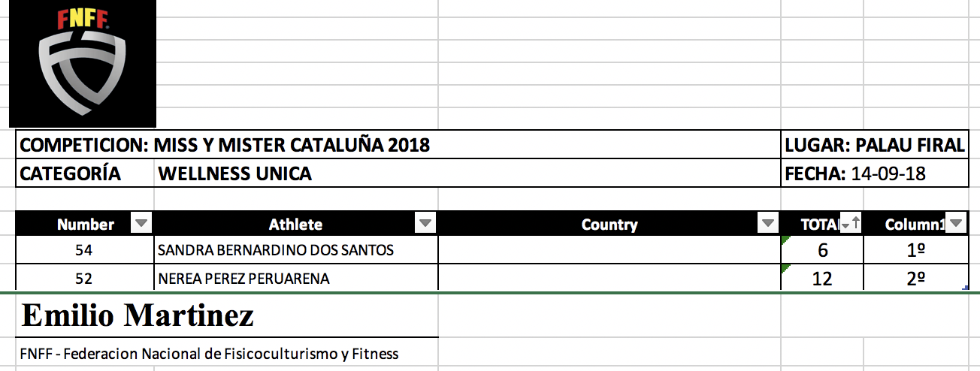Click the 1º placement cell
The width and height of the screenshot is (980, 371).
915,251
